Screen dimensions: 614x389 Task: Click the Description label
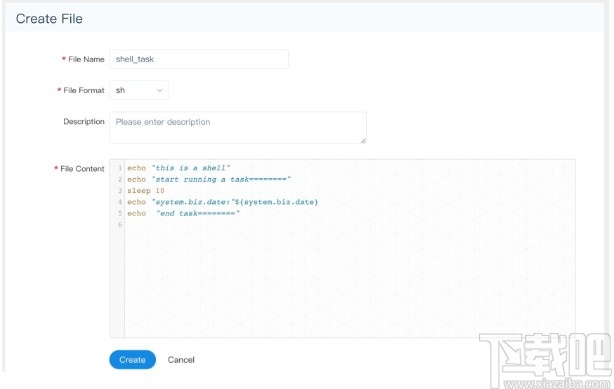84,121
